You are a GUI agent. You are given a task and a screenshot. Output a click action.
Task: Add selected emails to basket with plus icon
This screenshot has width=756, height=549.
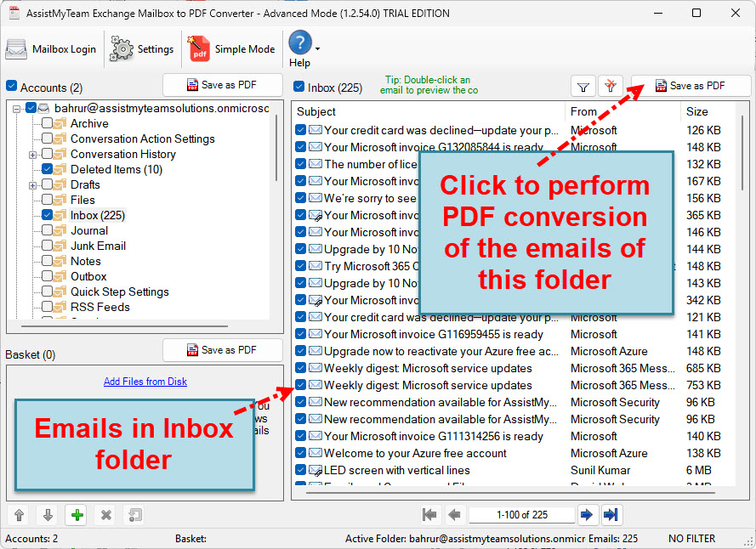pos(76,515)
